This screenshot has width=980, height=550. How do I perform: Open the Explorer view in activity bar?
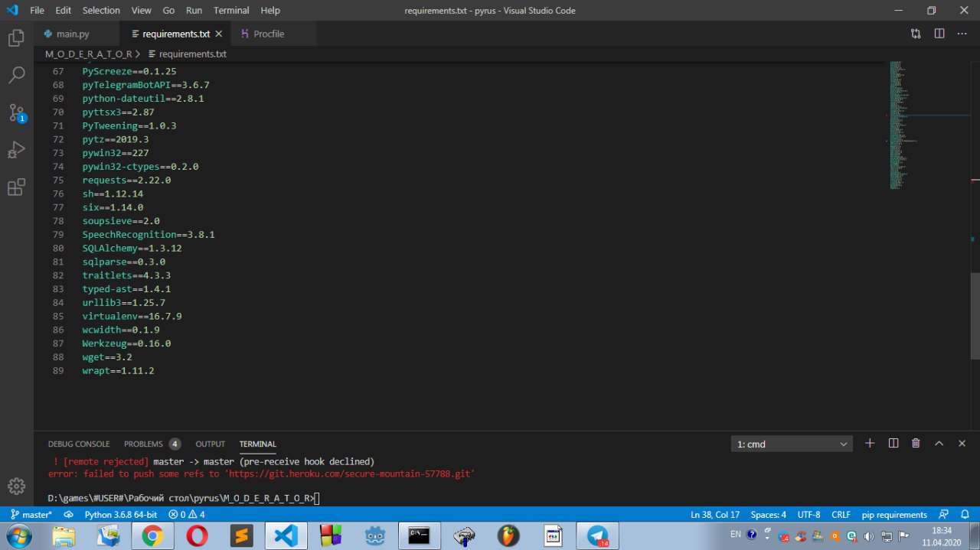pos(16,38)
